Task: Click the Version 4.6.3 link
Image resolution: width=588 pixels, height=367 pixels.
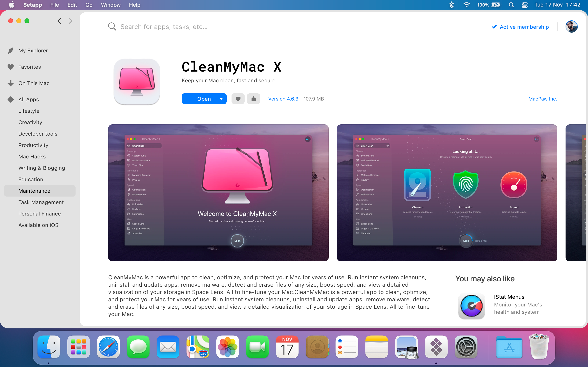Action: (x=283, y=99)
